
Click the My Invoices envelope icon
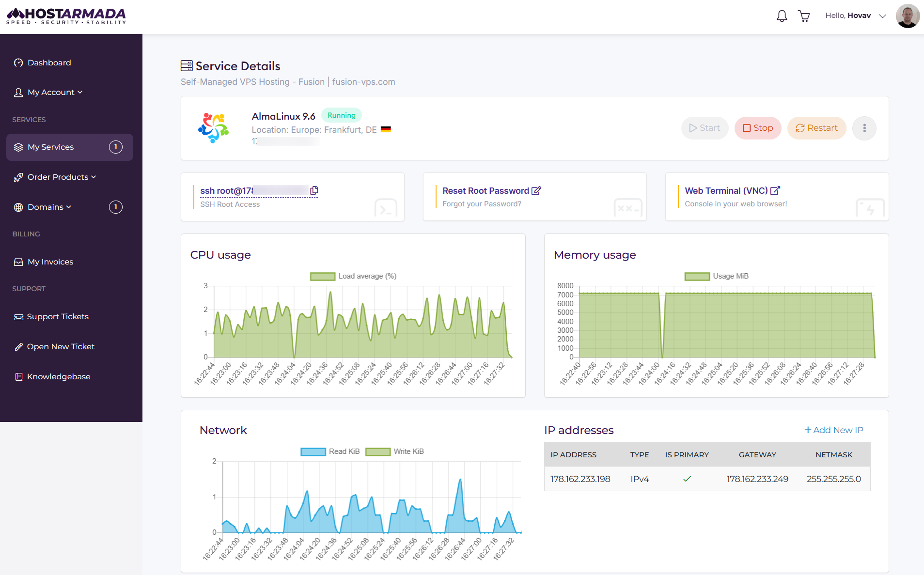tap(18, 262)
